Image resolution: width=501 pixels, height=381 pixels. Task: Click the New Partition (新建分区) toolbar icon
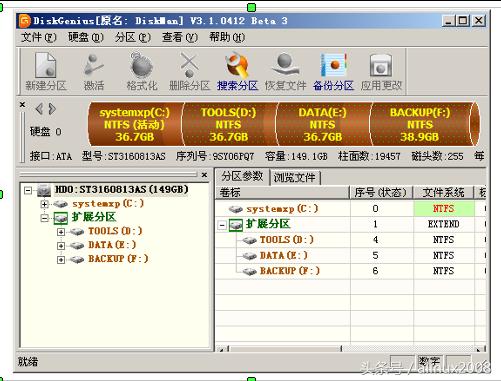tap(46, 65)
